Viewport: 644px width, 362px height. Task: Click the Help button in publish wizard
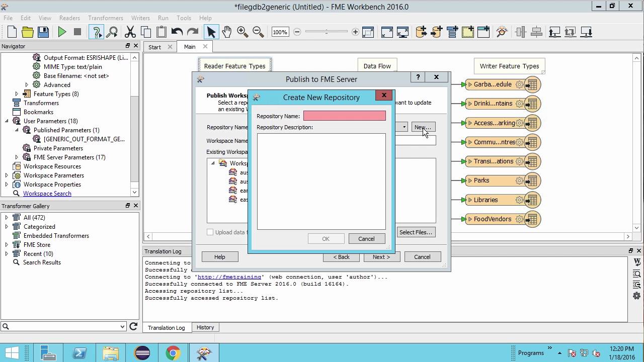(x=220, y=257)
